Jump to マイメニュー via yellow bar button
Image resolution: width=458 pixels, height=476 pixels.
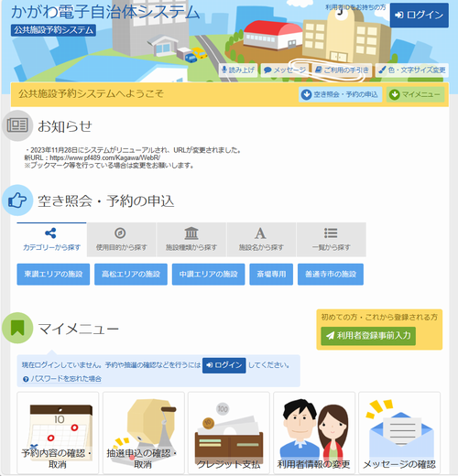(x=415, y=94)
